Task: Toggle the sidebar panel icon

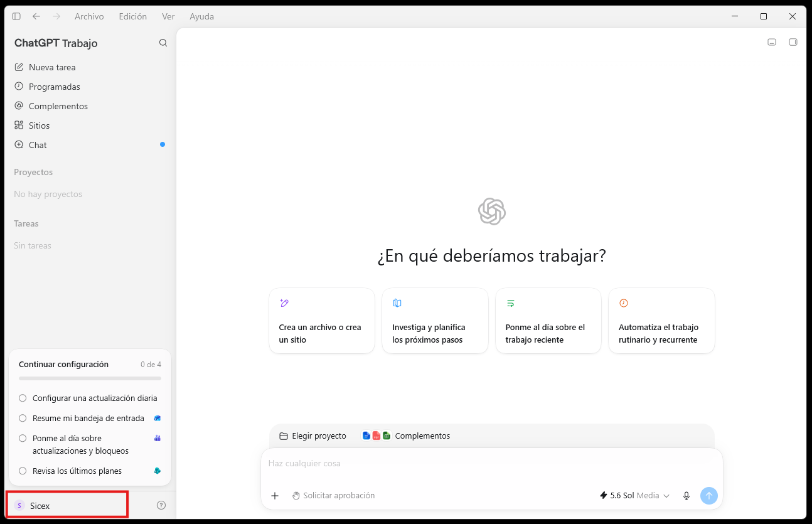Action: 16,16
